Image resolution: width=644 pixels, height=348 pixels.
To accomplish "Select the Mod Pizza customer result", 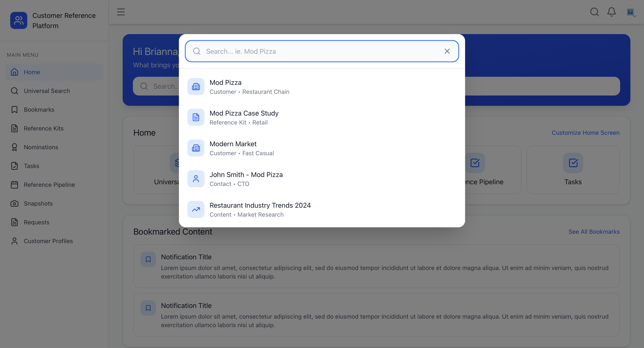I will (x=322, y=87).
